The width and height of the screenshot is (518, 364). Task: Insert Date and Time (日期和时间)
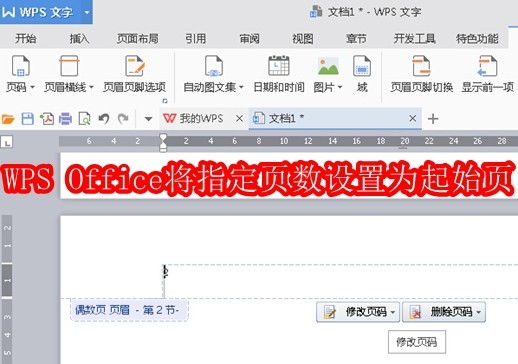coord(279,74)
